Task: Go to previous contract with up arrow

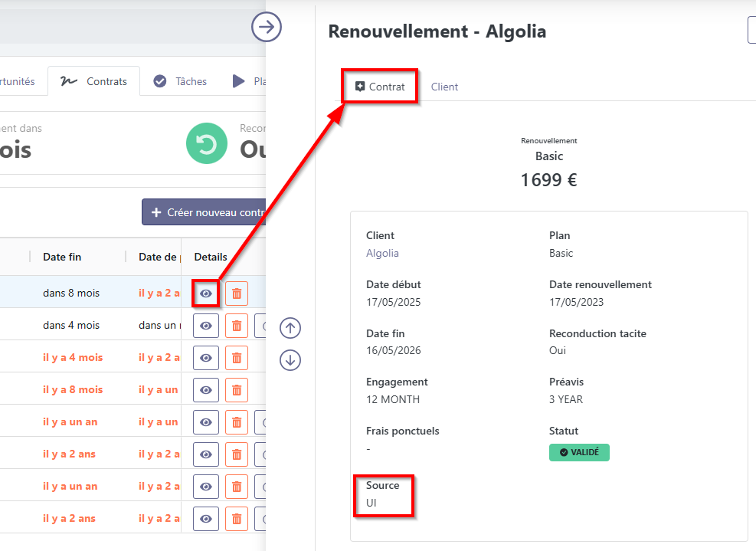Action: coord(290,328)
